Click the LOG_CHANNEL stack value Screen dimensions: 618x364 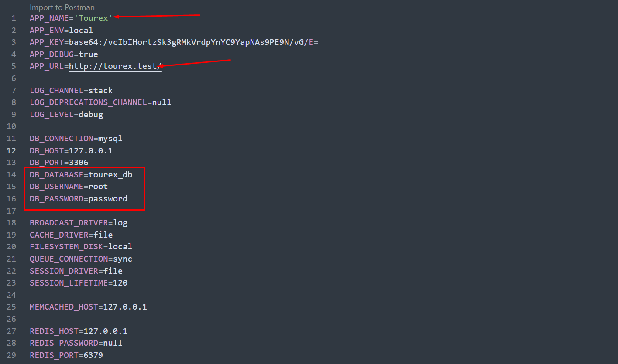pyautogui.click(x=100, y=91)
